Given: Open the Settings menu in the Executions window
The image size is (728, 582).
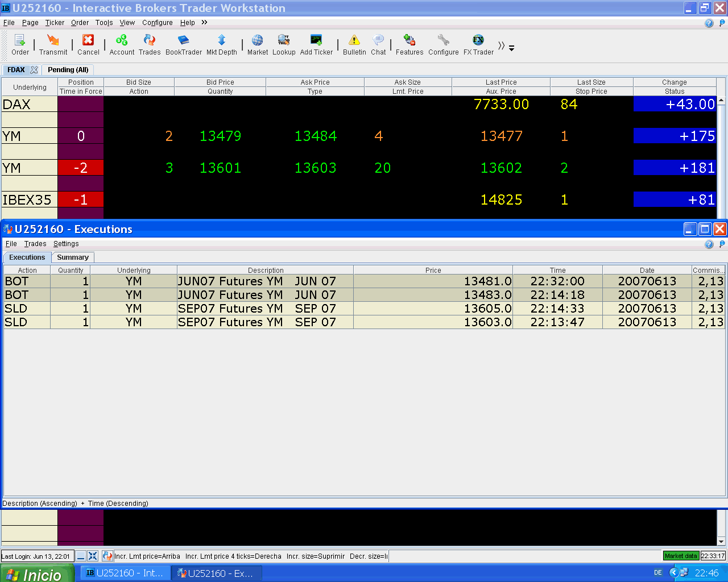Looking at the screenshot, I should tap(66, 244).
